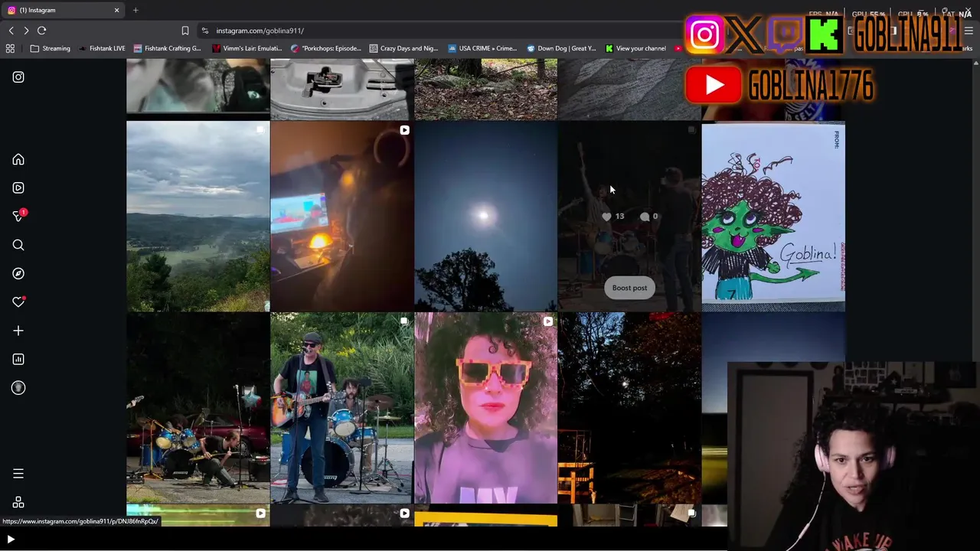Open the Fishtank Crafting bookmark
980x551 pixels.
click(168, 48)
